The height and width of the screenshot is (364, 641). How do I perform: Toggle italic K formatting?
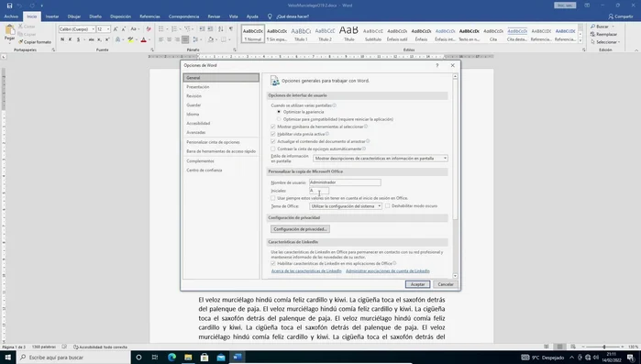(70, 39)
